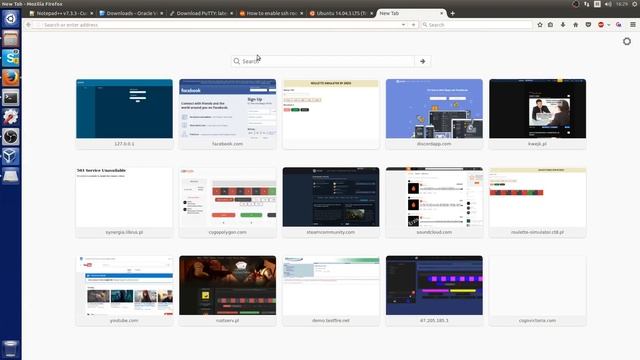Image resolution: width=640 pixels, height=360 pixels.
Task: Open the 127.0.0.1 tile
Action: [124, 114]
